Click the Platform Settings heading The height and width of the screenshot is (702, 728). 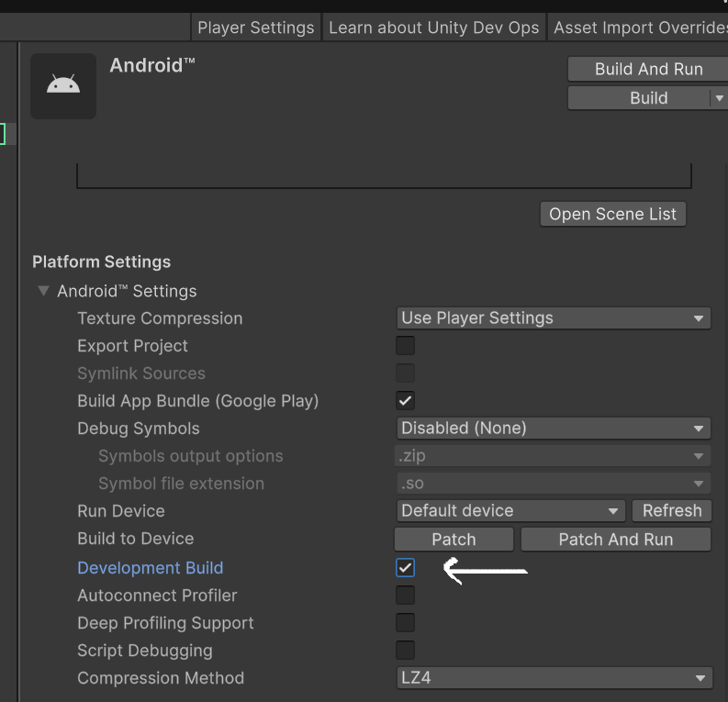(x=101, y=262)
